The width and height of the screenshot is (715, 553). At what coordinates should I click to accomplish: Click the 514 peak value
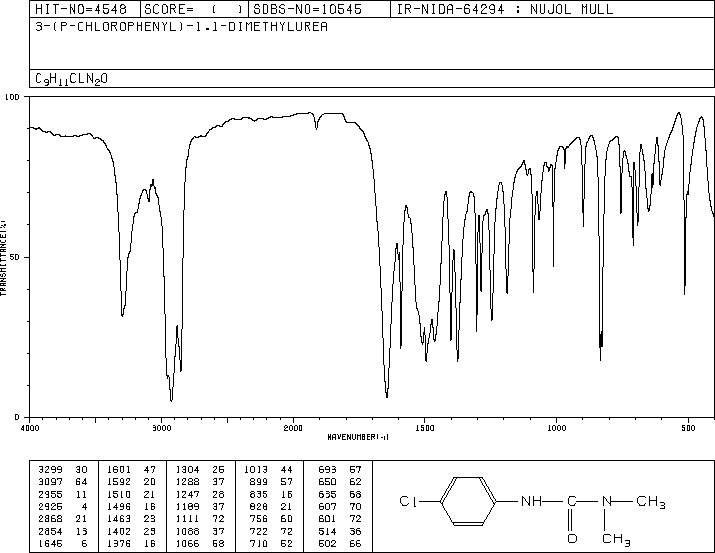(327, 531)
